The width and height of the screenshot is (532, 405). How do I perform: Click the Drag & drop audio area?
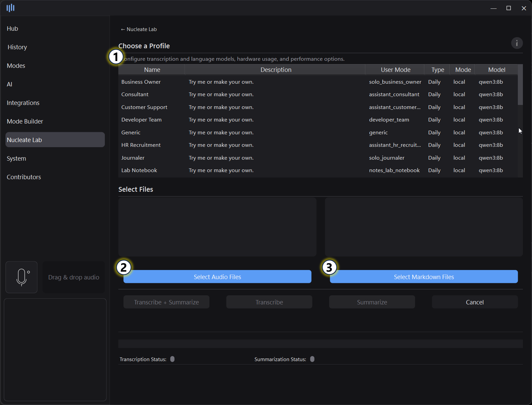coord(74,277)
